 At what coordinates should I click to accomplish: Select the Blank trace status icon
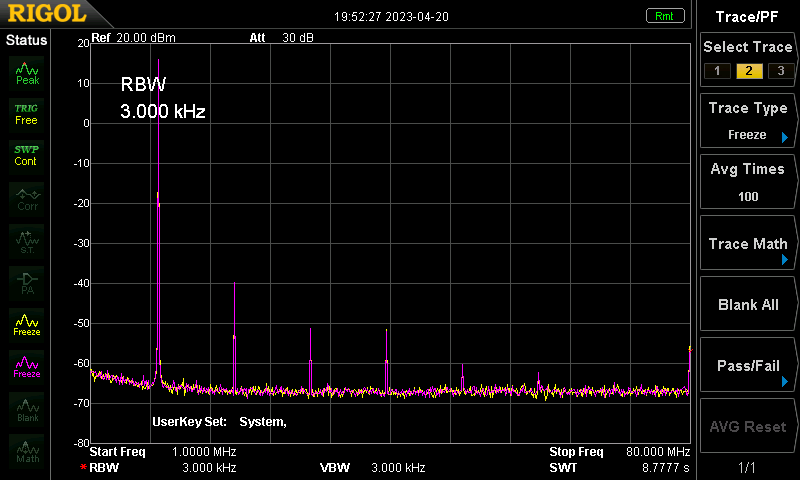click(x=27, y=409)
